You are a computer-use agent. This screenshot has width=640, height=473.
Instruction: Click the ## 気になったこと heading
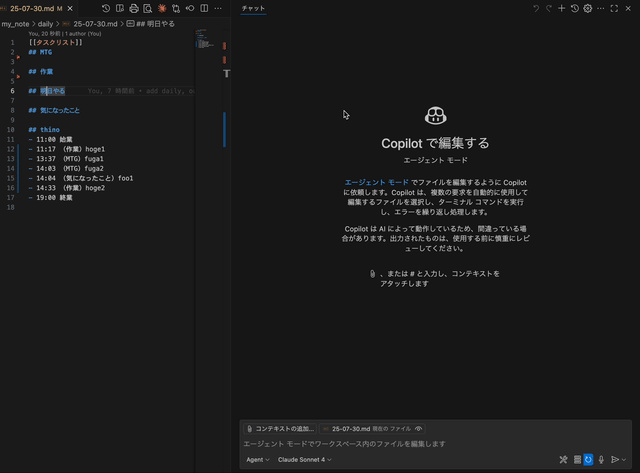point(54,111)
